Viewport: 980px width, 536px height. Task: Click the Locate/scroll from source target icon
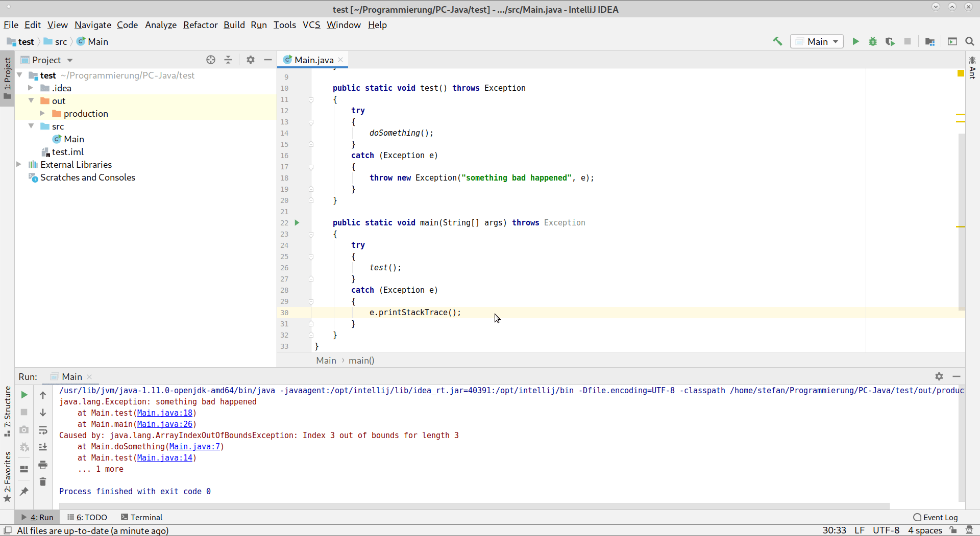(211, 60)
